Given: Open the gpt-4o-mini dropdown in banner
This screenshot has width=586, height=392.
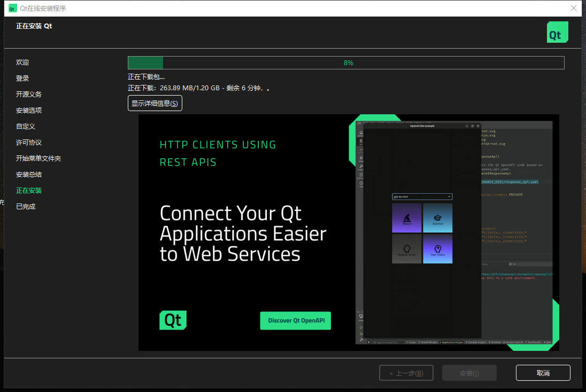Looking at the screenshot, I should (x=422, y=197).
